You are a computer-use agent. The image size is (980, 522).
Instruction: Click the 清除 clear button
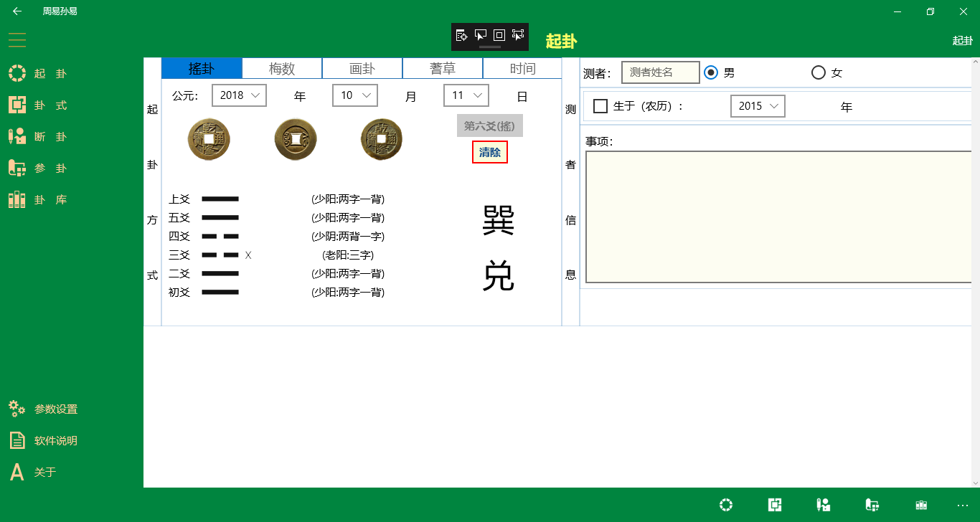coord(490,152)
